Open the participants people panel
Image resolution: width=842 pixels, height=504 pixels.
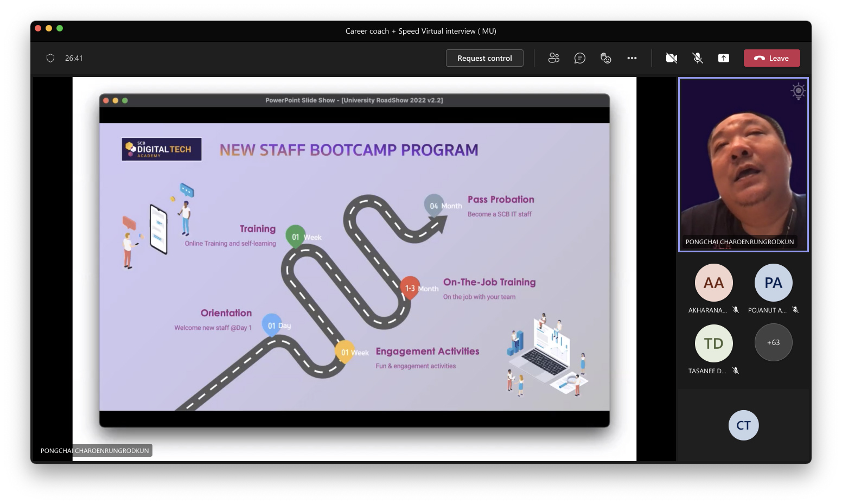(x=553, y=58)
